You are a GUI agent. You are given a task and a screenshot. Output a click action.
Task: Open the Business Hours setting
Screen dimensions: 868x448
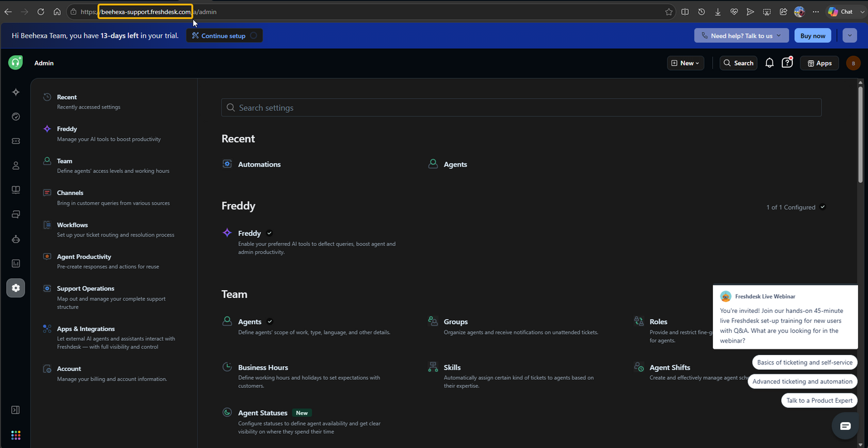263,367
